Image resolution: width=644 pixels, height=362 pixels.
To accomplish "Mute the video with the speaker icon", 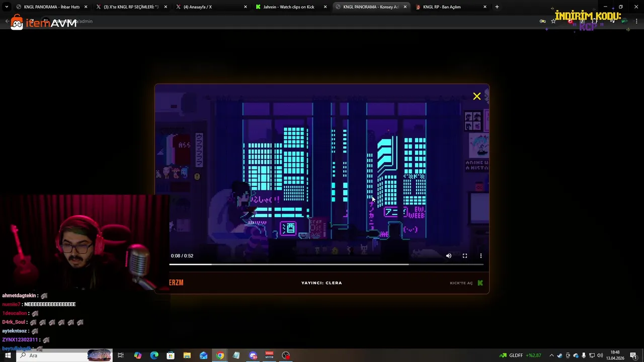I will pos(449,256).
